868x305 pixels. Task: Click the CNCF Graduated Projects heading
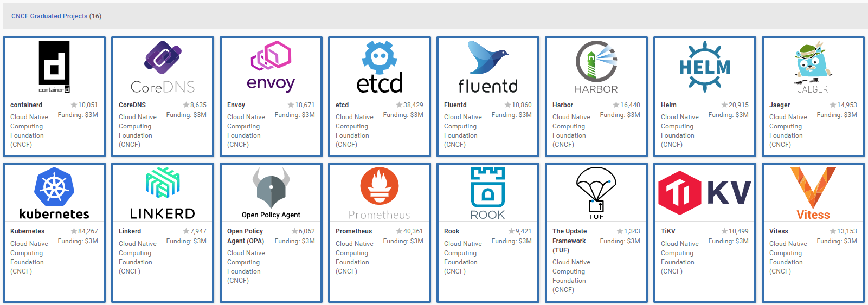pos(56,16)
